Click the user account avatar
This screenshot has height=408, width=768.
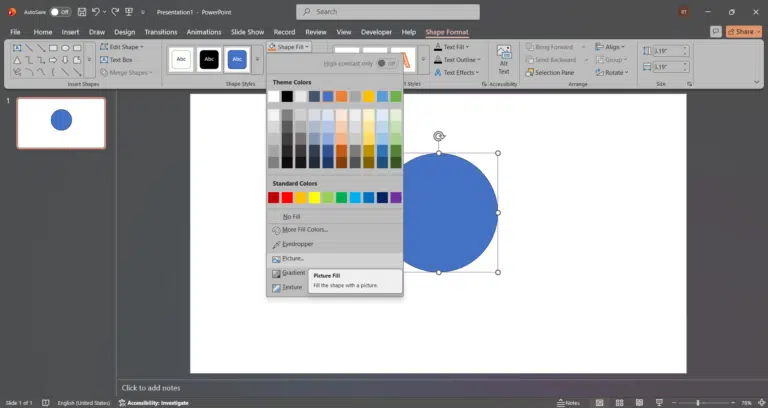click(x=684, y=12)
